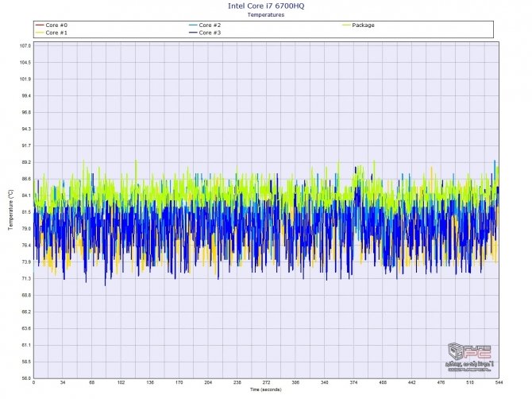Viewport: 532px width, 399px height.
Task: Click the 84.1 y-axis value
Action: tap(25, 196)
